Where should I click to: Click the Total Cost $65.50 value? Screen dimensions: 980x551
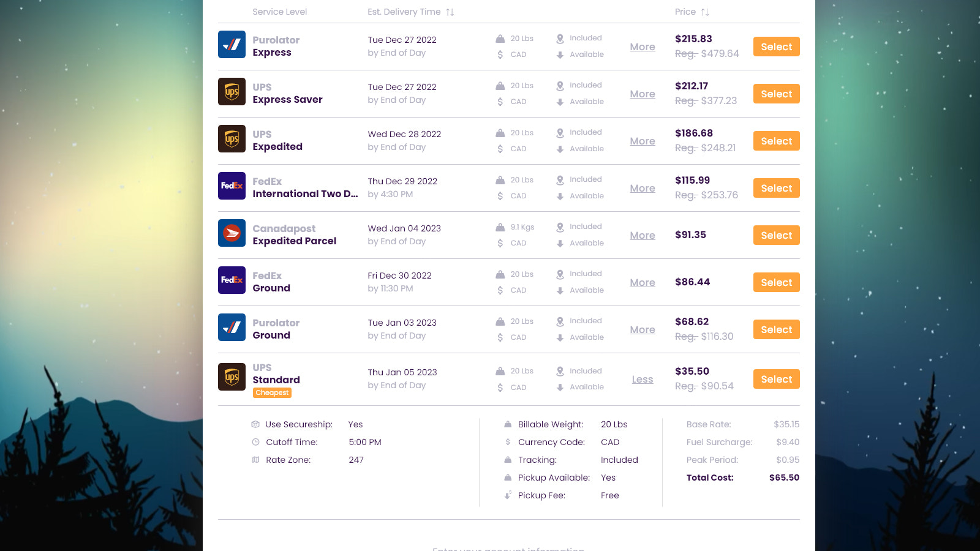pos(784,478)
